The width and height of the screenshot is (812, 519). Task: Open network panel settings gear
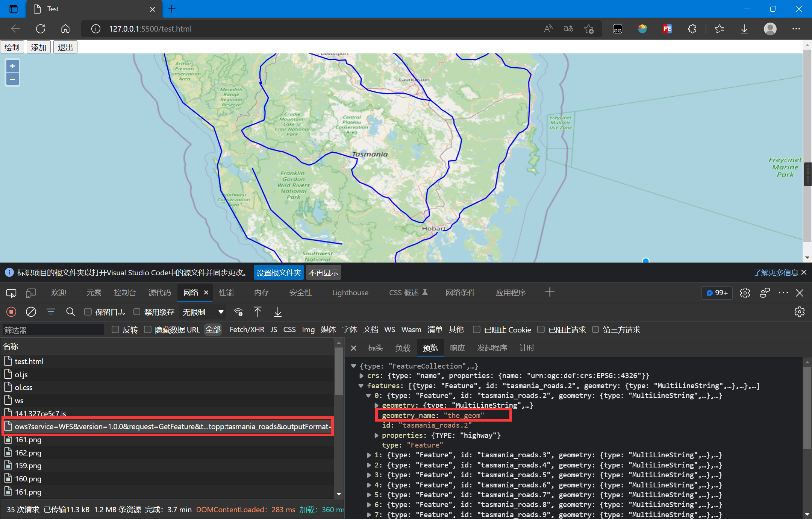(x=800, y=312)
